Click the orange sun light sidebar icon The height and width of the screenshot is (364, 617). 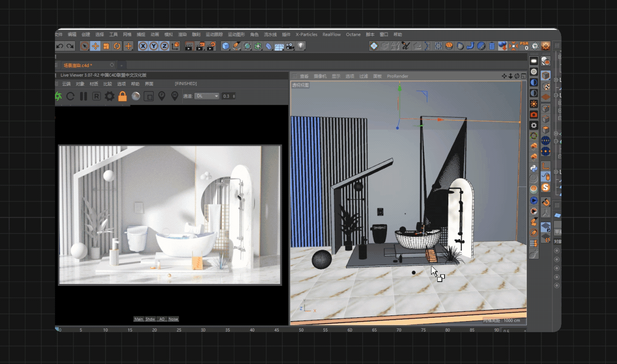(x=534, y=104)
